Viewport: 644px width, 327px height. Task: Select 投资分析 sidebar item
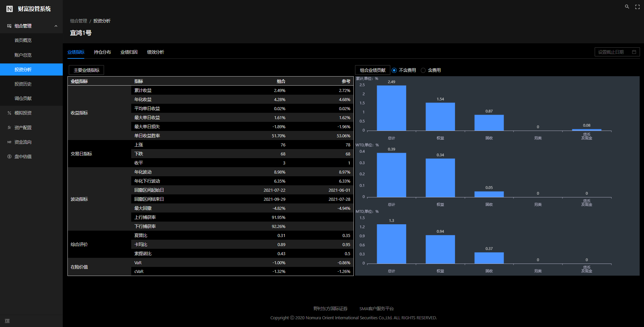31,69
